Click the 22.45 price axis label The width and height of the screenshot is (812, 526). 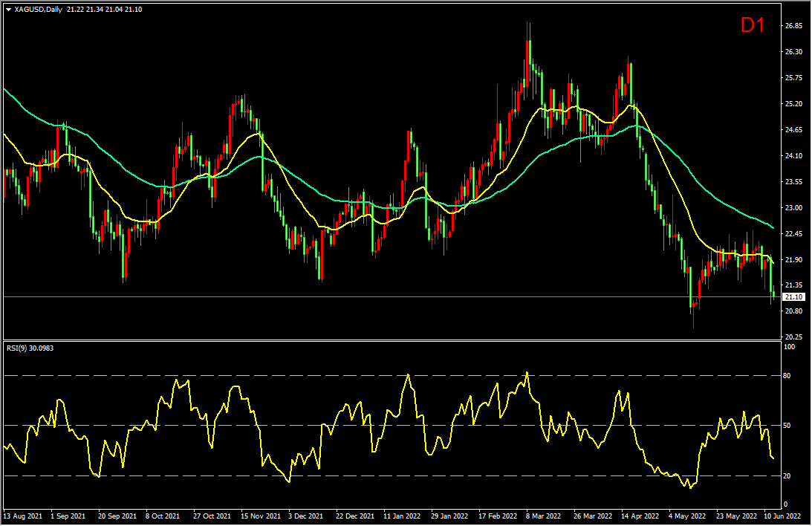click(x=794, y=234)
